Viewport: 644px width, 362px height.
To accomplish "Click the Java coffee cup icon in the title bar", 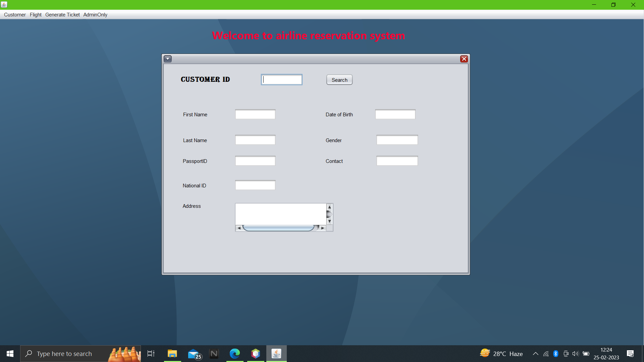I will click(4, 5).
